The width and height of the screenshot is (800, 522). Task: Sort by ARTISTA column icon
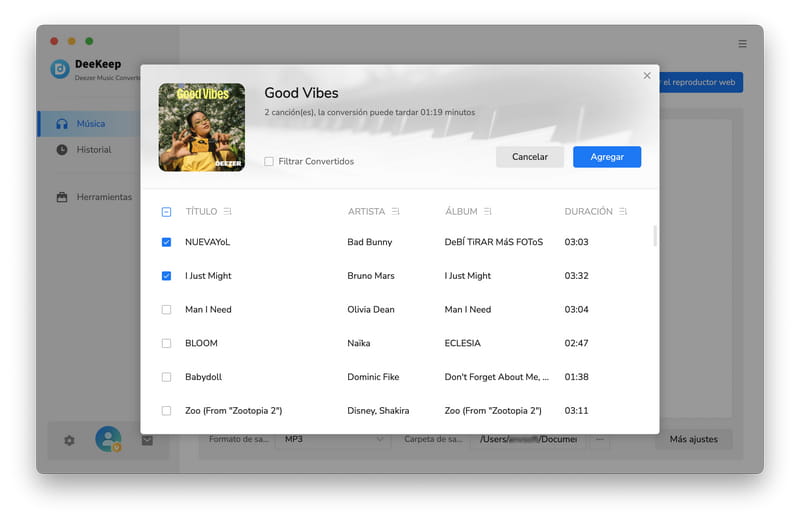[395, 211]
